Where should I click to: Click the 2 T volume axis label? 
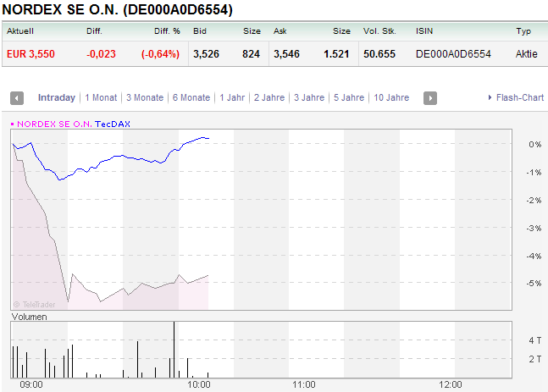click(535, 359)
